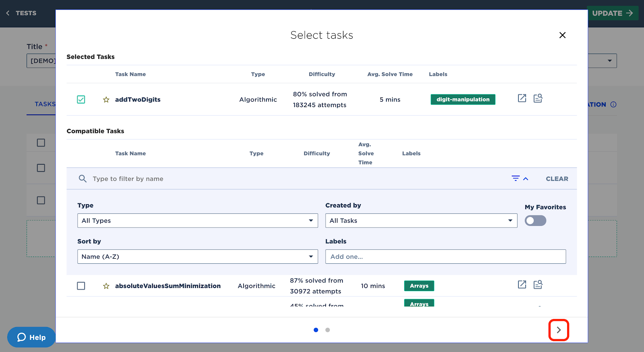Click the Avg. Solve Time header in Selected Tasks
The width and height of the screenshot is (644, 352).
390,74
